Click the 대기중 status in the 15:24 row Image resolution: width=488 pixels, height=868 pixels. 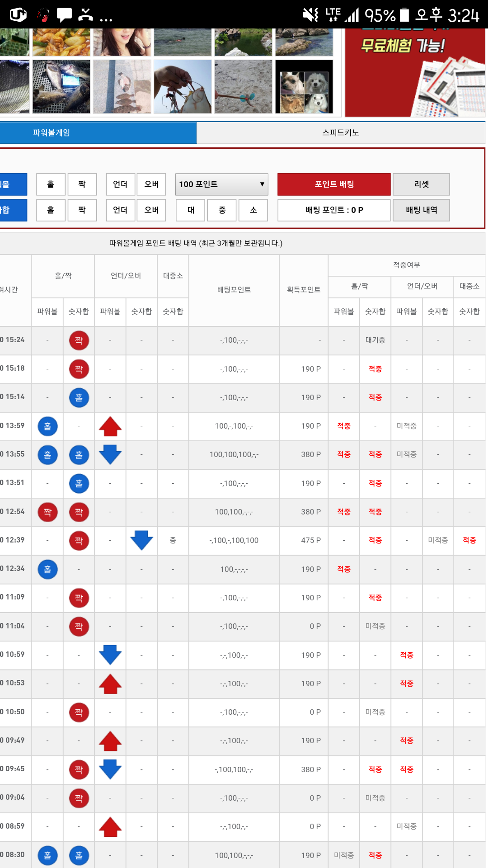click(x=375, y=340)
